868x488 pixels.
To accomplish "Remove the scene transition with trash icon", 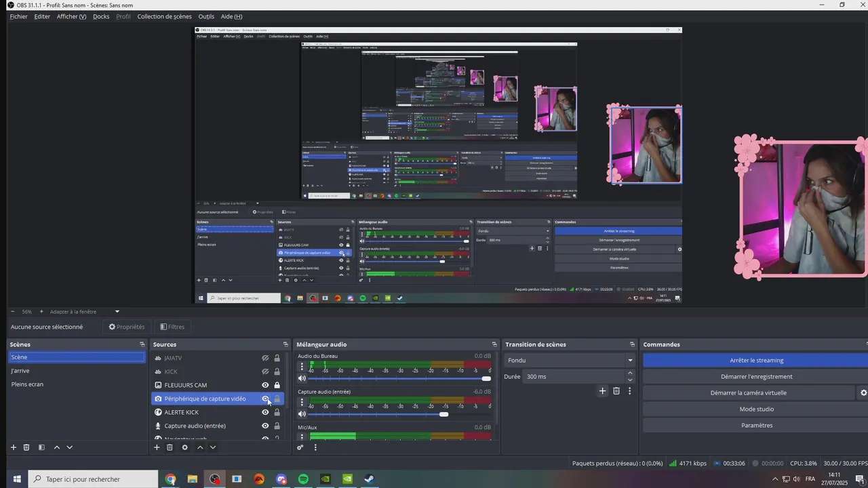I will tap(616, 391).
